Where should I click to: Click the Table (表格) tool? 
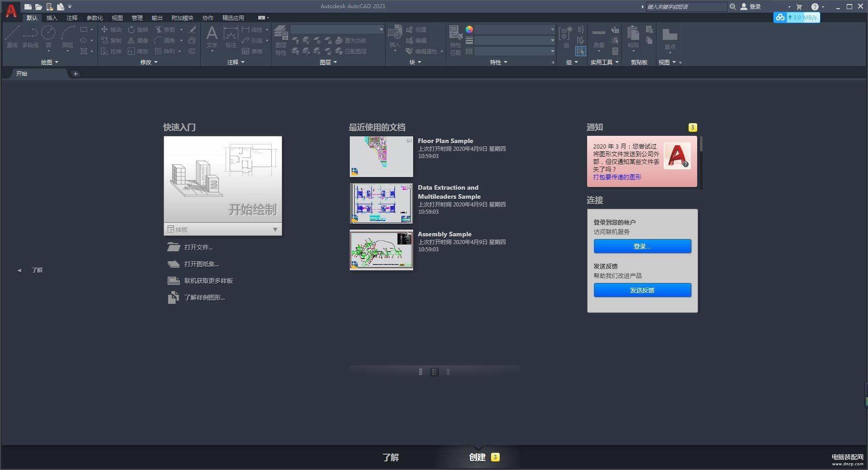click(x=252, y=51)
